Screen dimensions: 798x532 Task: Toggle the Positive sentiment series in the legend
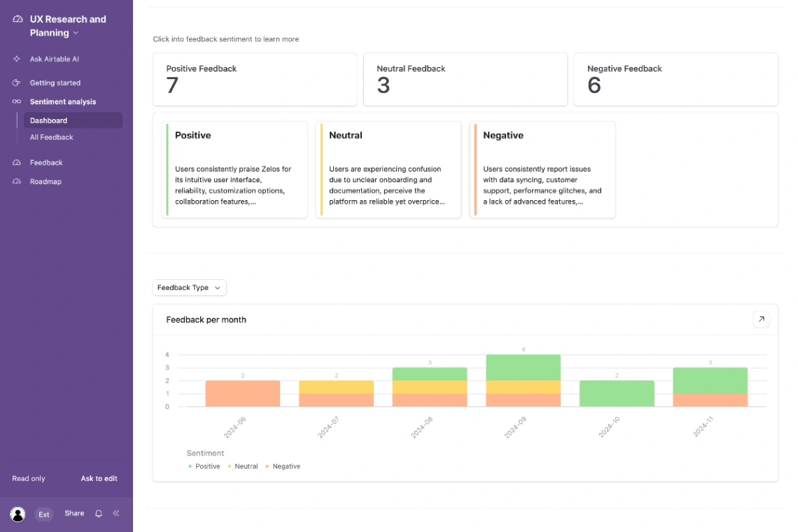[x=206, y=466]
